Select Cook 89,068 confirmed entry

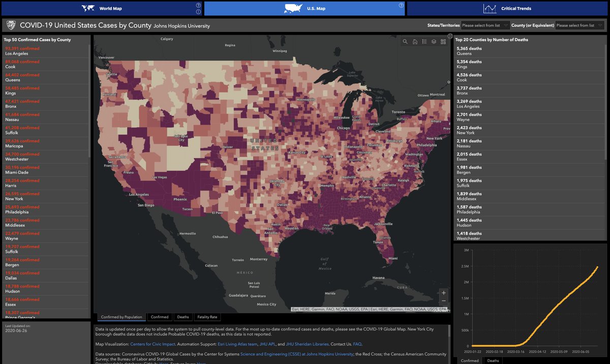46,64
